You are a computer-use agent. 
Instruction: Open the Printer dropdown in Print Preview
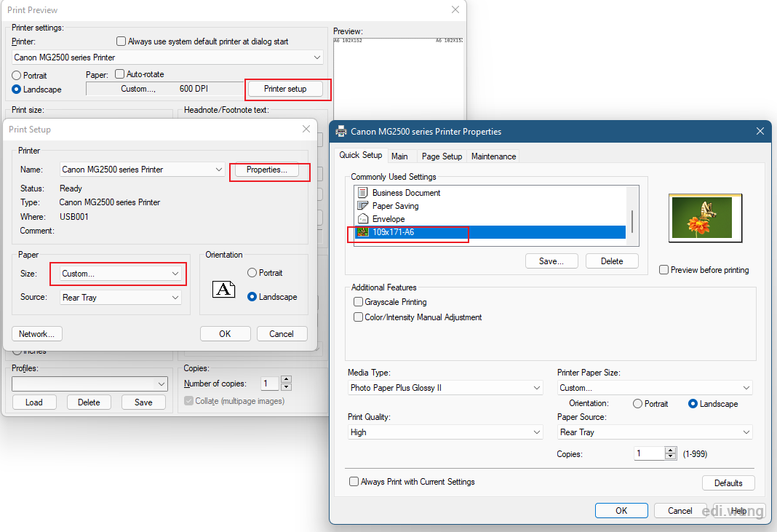click(x=167, y=57)
